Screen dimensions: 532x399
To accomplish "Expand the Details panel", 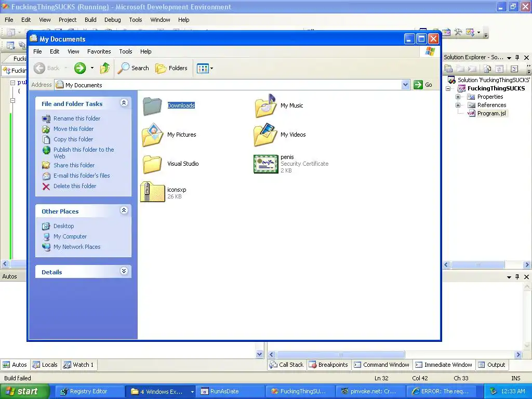I will tap(124, 271).
